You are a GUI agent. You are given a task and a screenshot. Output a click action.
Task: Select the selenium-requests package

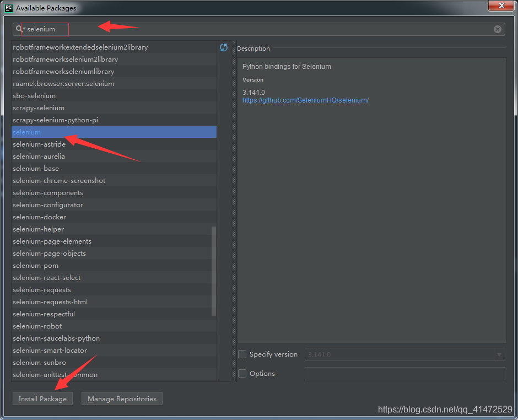[x=114, y=289]
